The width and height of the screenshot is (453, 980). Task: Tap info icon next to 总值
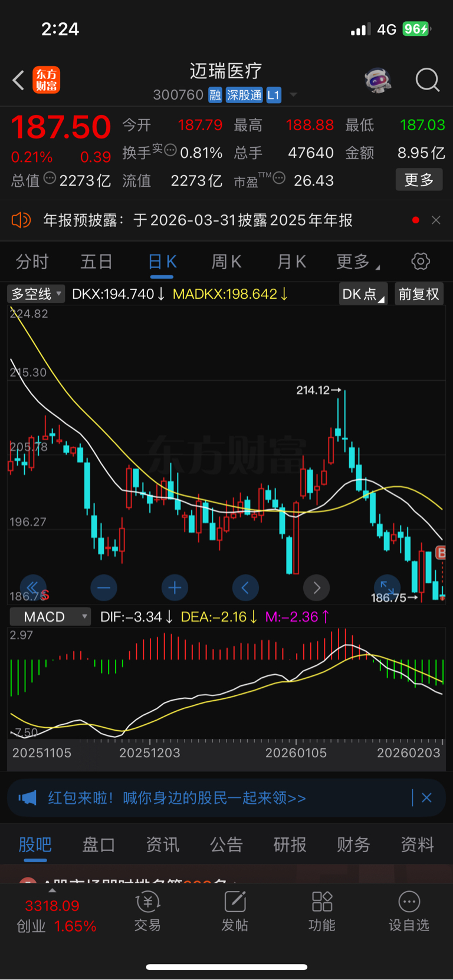[50, 178]
